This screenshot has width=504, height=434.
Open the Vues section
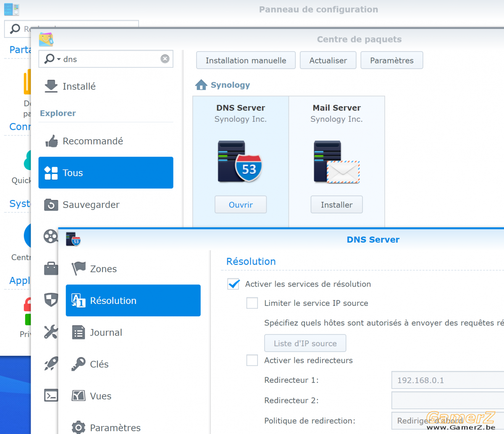pos(133,396)
